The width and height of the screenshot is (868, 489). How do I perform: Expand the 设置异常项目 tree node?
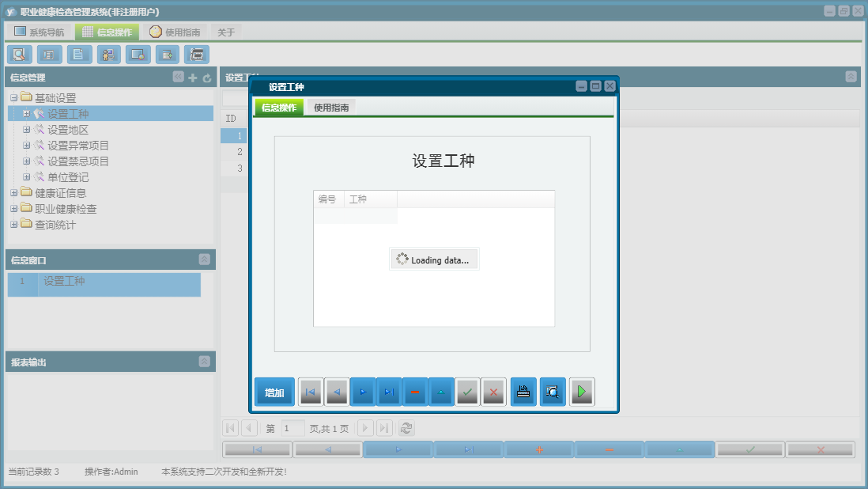26,145
